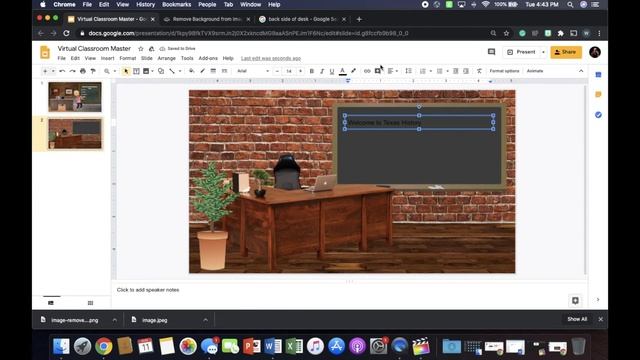Star the Virtual Classroom Master presentation
Viewport: 640px width, 360px height.
141,49
